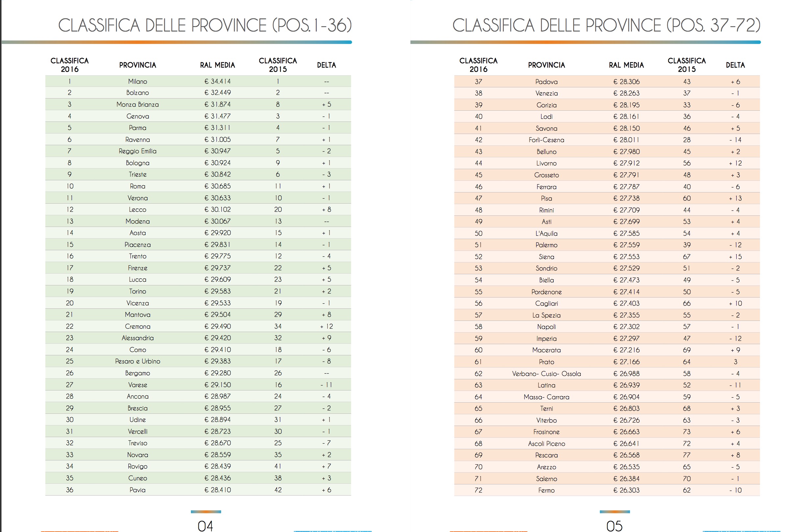Click the Ascoli Piceno province name

click(546, 443)
